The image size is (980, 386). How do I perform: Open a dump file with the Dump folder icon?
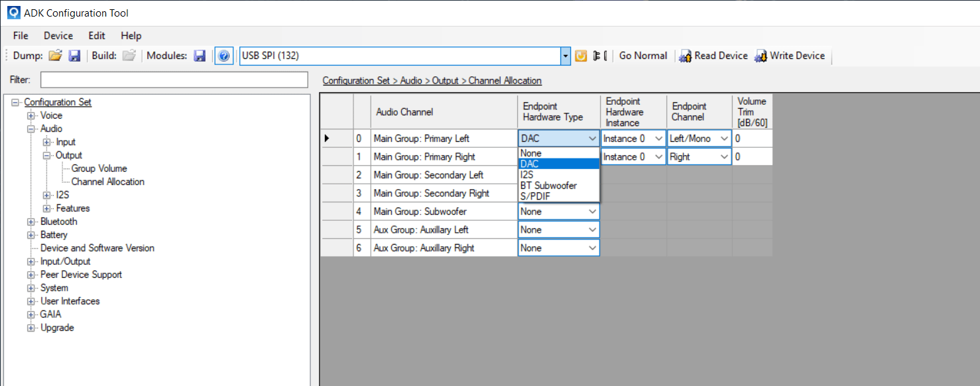tap(55, 56)
